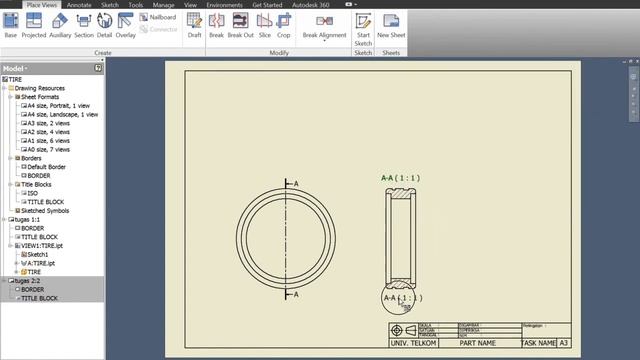Viewport: 640px width, 360px height.
Task: Click the section line label A at top
Action: [296, 184]
